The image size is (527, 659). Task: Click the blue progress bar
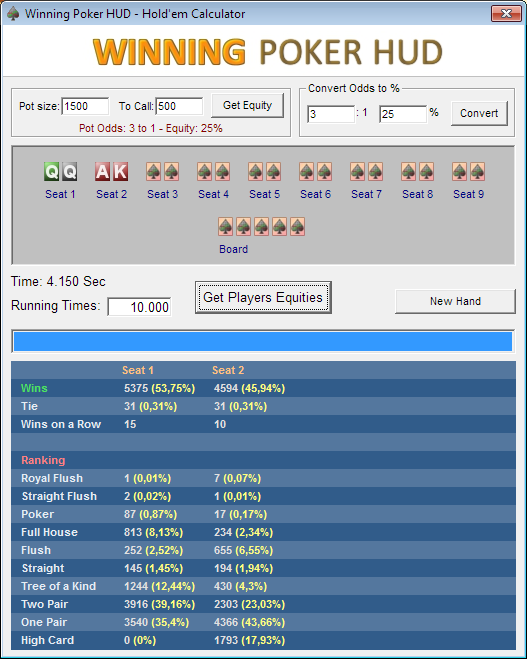coord(263,341)
